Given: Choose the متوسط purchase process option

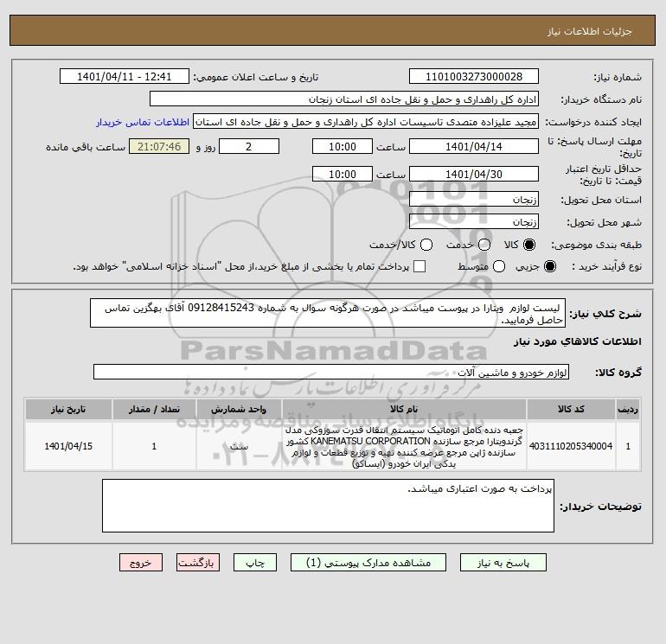Looking at the screenshot, I should tap(499, 266).
